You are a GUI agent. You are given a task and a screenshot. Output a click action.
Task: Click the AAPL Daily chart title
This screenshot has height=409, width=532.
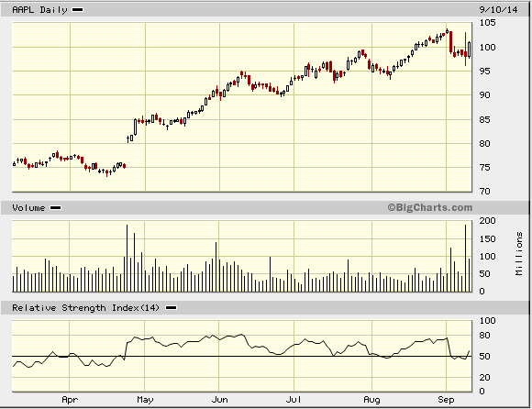pos(39,10)
